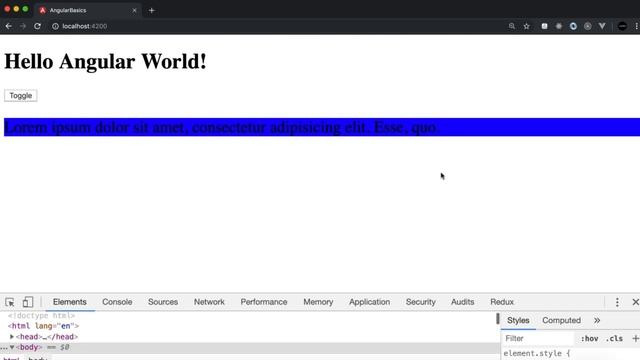The height and width of the screenshot is (360, 640).
Task: Click the Hello Angular World! heading
Action: pos(105,62)
